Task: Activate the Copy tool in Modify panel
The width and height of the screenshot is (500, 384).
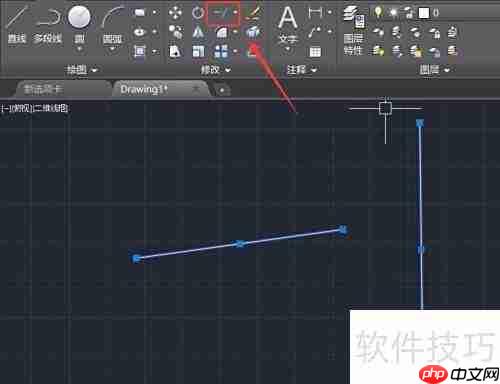Action: [x=175, y=32]
